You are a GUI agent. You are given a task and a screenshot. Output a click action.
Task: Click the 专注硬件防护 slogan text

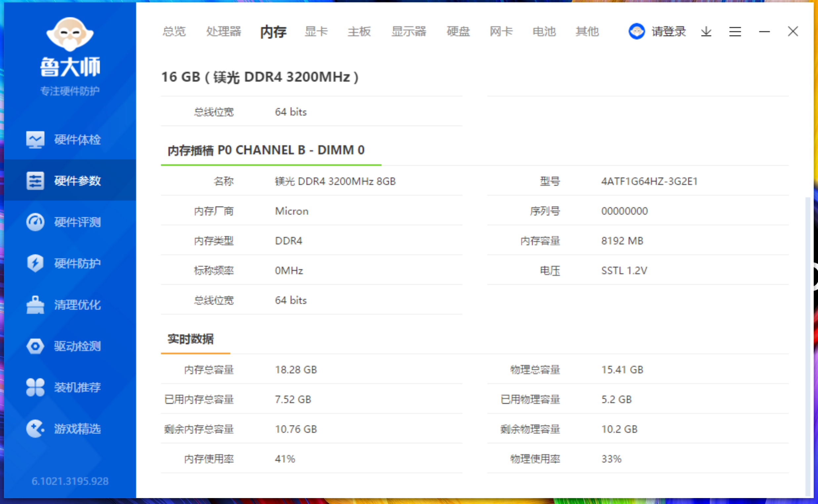click(x=70, y=91)
